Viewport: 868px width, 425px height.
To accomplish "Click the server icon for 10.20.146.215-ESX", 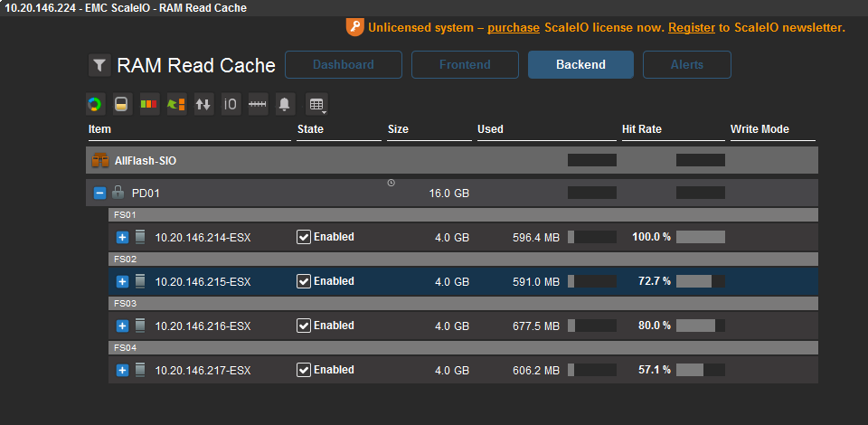I will (140, 281).
